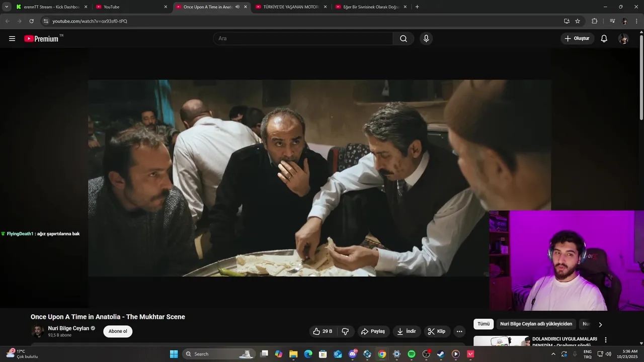Open Nuri Bilge Ceylan channel avatar

pos(38,331)
